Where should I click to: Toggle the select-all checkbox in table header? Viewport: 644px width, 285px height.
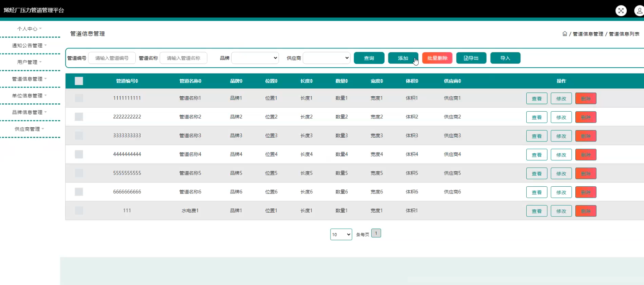79,81
